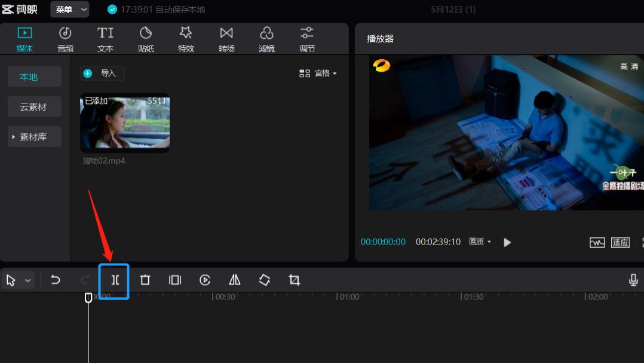This screenshot has height=363, width=644.
Task: Click the total duration 00:02:39:10
Action: pyautogui.click(x=438, y=242)
